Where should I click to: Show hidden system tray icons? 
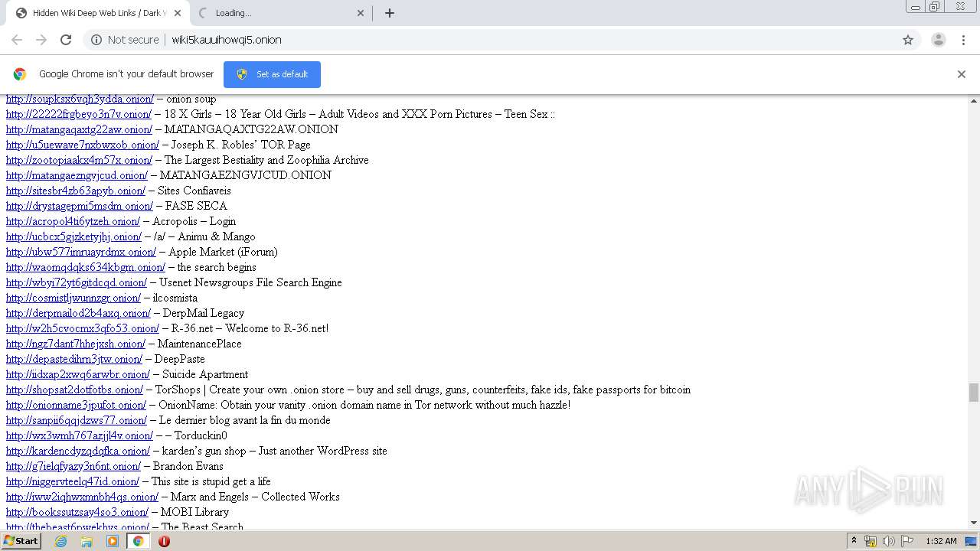click(854, 541)
